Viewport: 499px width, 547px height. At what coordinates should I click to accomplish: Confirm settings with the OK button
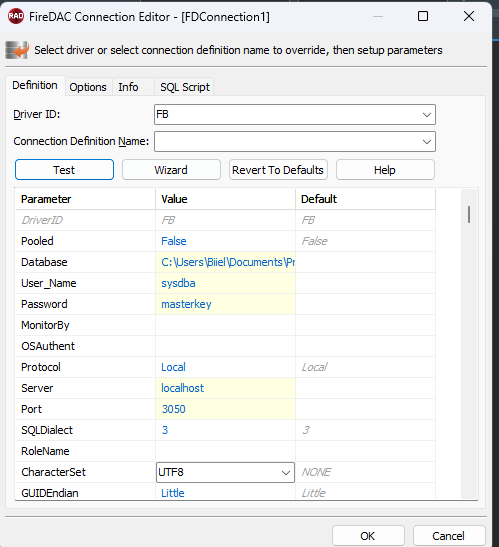pos(368,536)
